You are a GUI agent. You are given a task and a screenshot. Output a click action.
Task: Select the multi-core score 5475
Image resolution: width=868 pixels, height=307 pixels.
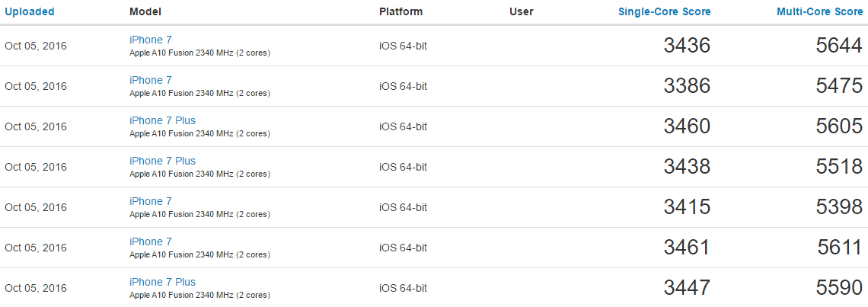click(x=838, y=86)
